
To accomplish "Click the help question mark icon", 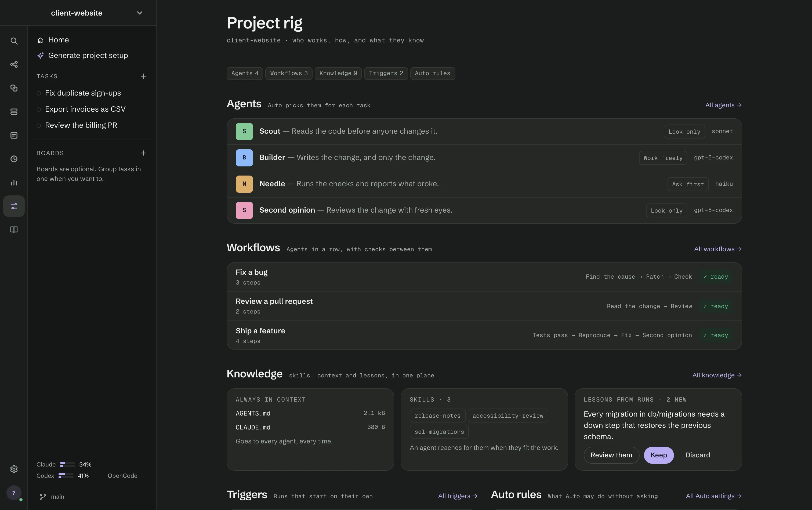I will pyautogui.click(x=14, y=493).
